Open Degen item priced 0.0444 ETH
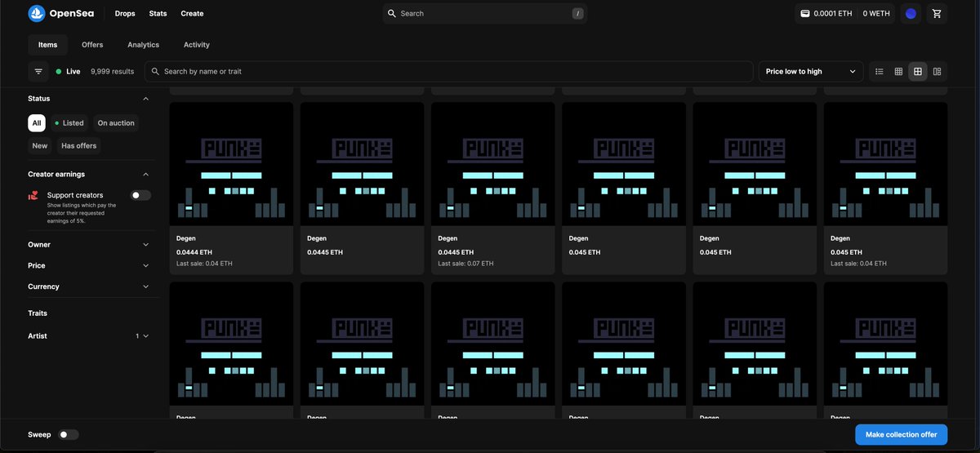The width and height of the screenshot is (980, 453). 231,188
